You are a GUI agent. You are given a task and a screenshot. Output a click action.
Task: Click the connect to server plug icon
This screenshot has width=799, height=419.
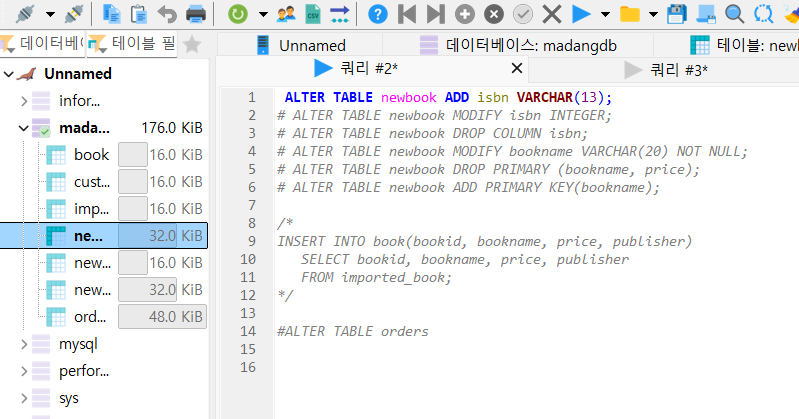pos(25,14)
